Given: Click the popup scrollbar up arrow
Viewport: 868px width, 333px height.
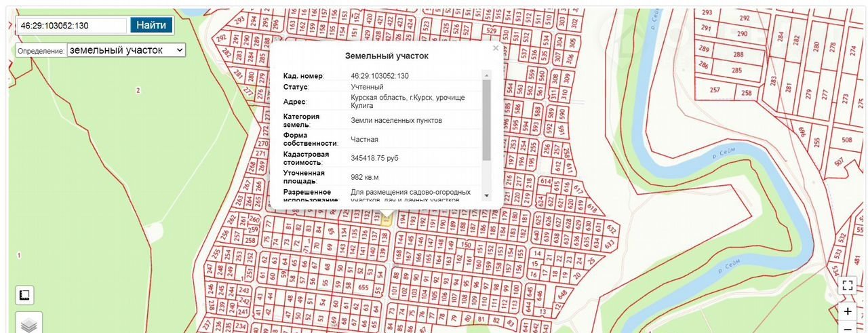Looking at the screenshot, I should point(486,75).
